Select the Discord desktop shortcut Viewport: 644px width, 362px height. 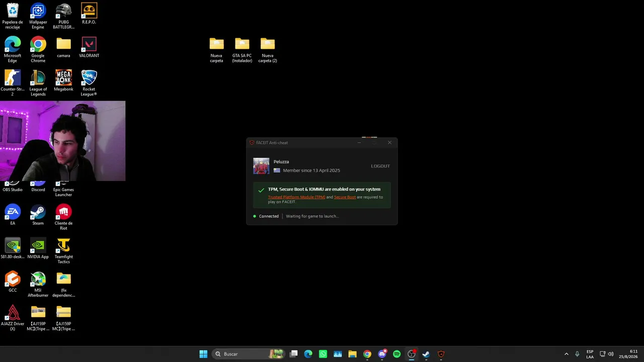coord(38,187)
